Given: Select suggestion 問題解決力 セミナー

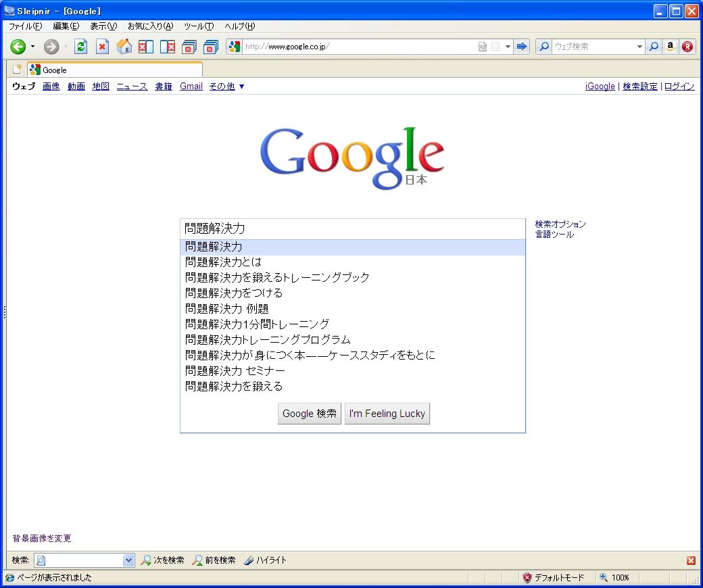Looking at the screenshot, I should [x=352, y=370].
